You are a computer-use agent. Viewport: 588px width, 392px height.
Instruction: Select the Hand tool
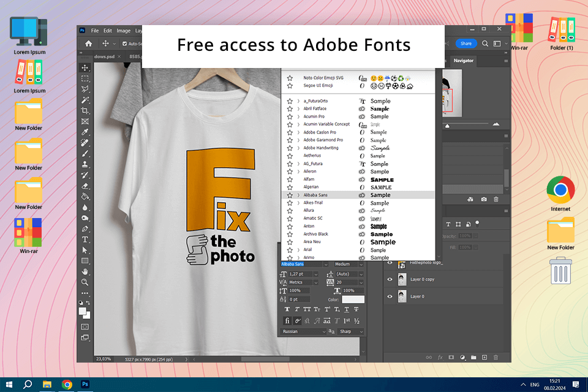pyautogui.click(x=85, y=271)
